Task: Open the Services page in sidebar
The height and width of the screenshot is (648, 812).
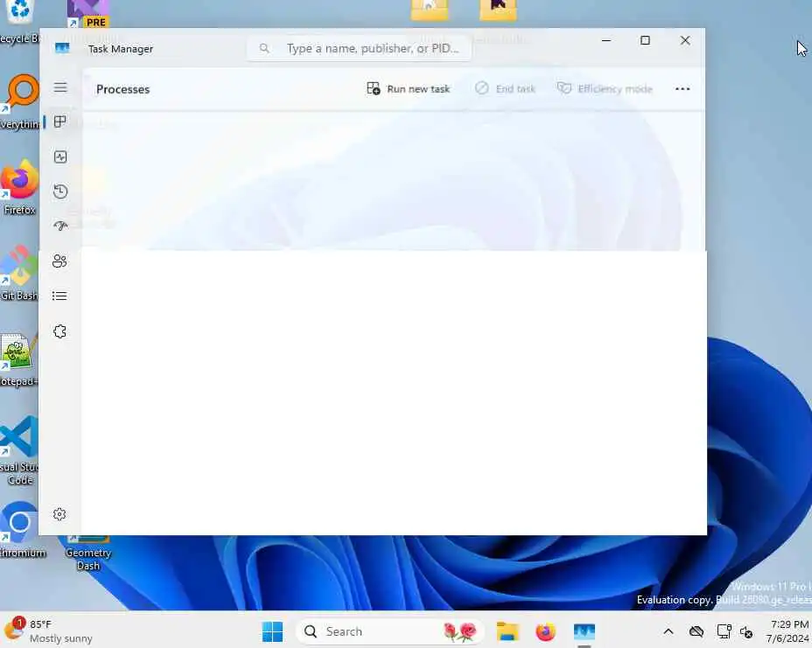Action: pyautogui.click(x=60, y=331)
